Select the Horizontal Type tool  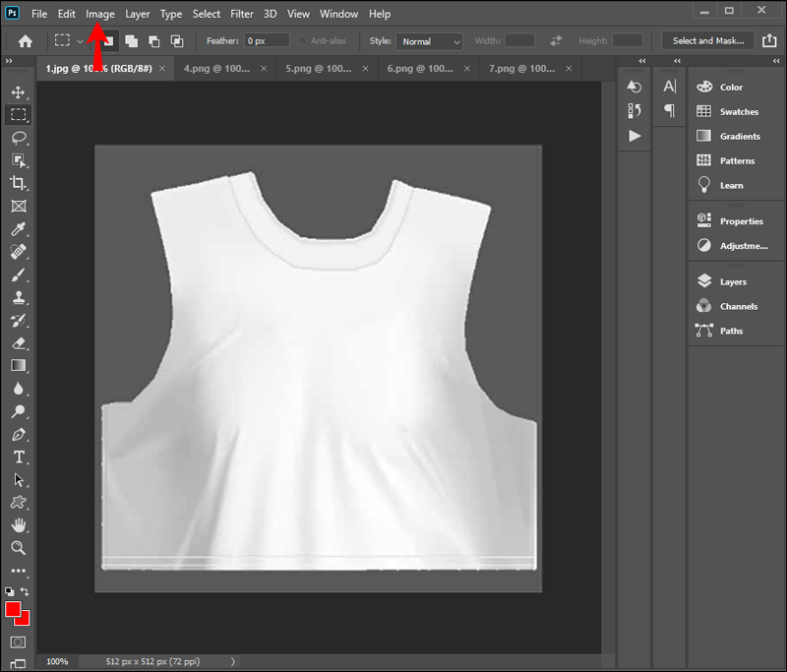[19, 457]
